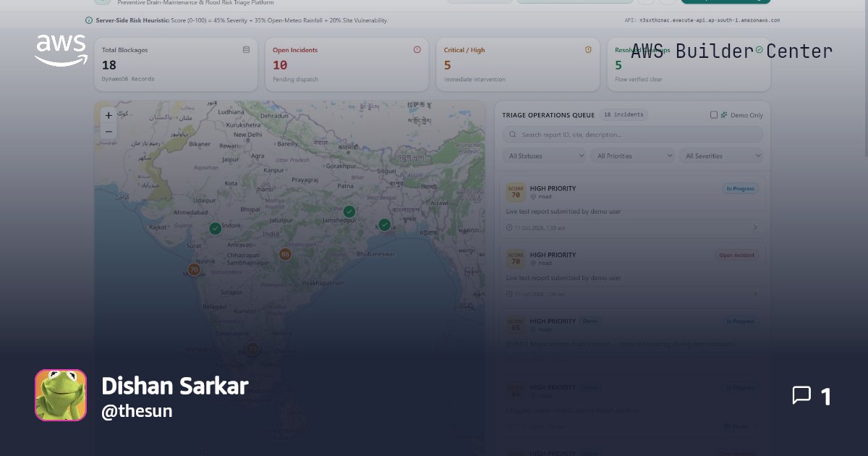Select the green check marker near Kolkata coast

385,225
